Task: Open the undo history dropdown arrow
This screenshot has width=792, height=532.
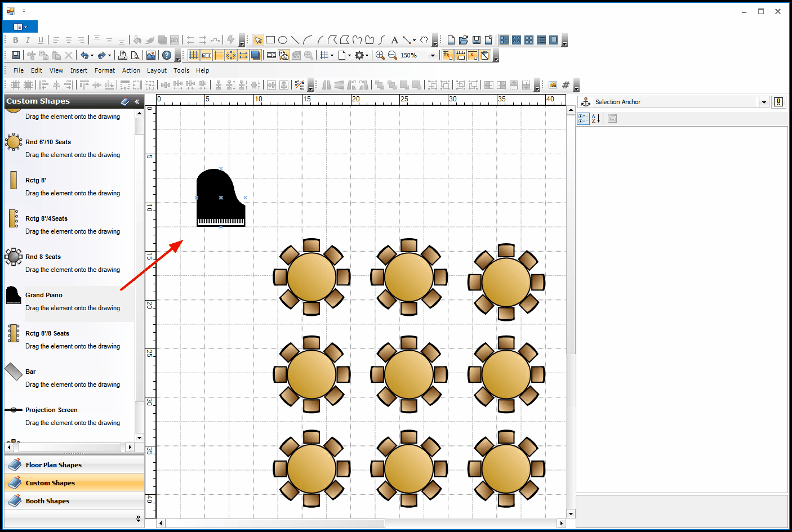Action: [x=92, y=55]
